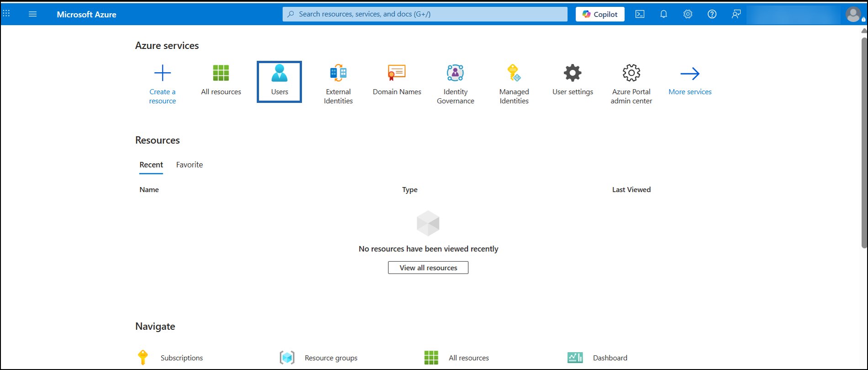Open Azure Portal admin center
The height and width of the screenshot is (370, 868).
pyautogui.click(x=631, y=73)
